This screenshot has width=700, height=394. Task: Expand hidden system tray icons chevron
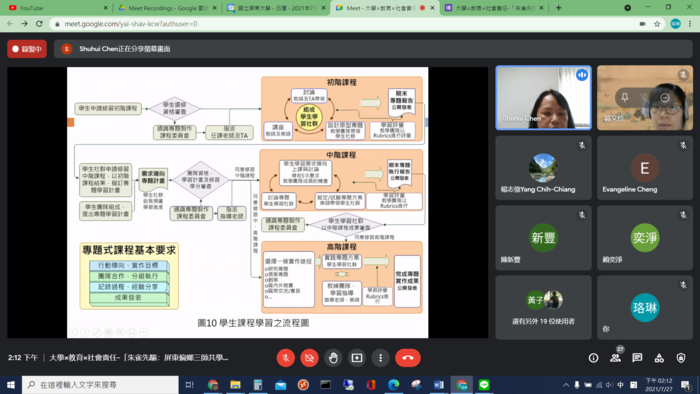click(x=566, y=385)
